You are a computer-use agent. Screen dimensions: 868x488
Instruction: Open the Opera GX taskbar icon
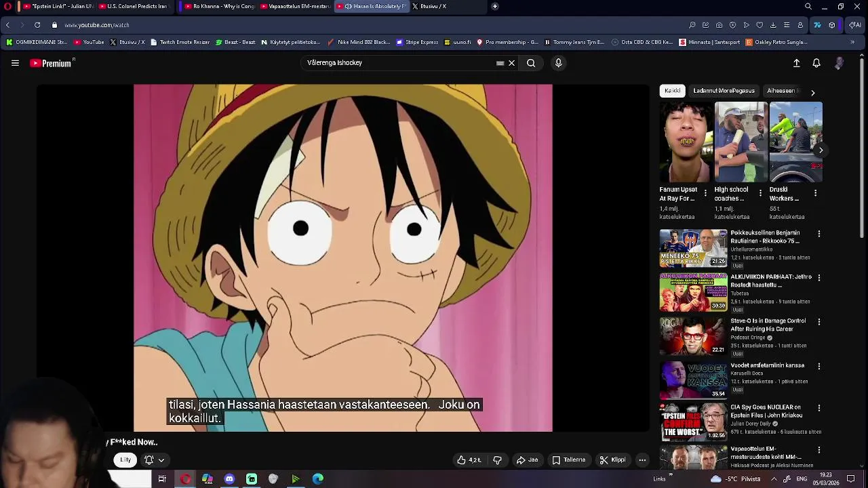click(x=185, y=479)
